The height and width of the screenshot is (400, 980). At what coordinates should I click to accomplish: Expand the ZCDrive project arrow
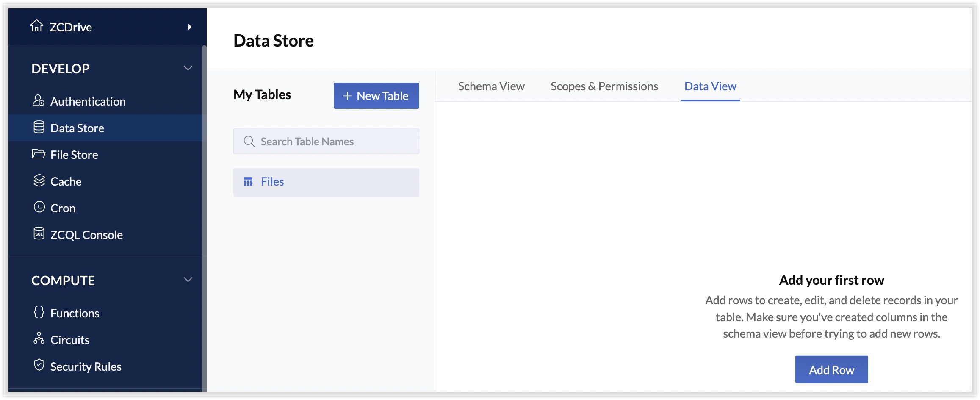tap(190, 27)
